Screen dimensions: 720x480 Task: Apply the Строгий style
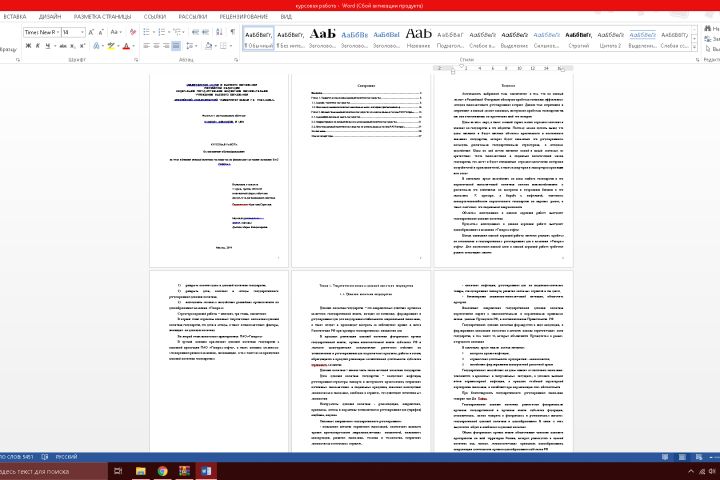tap(579, 39)
